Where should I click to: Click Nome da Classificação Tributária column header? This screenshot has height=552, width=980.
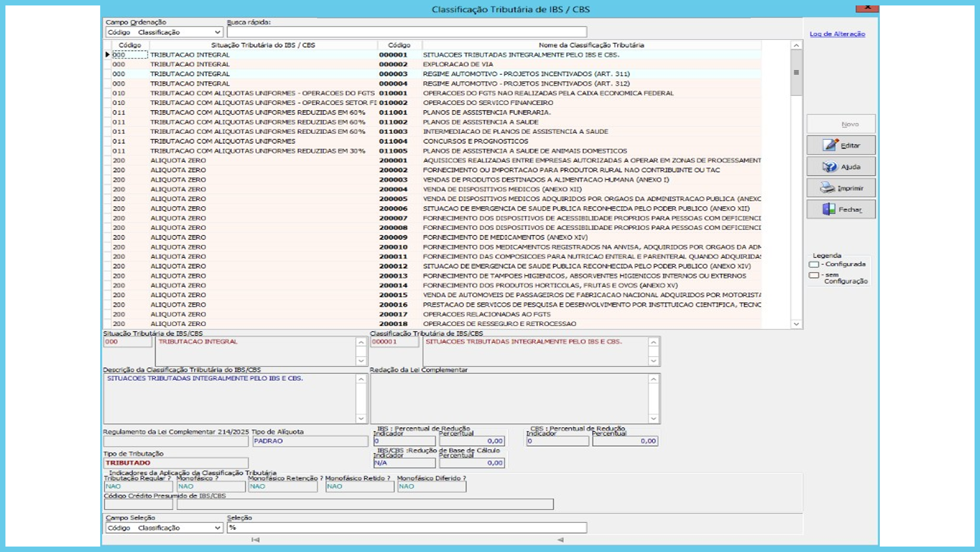pos(591,45)
